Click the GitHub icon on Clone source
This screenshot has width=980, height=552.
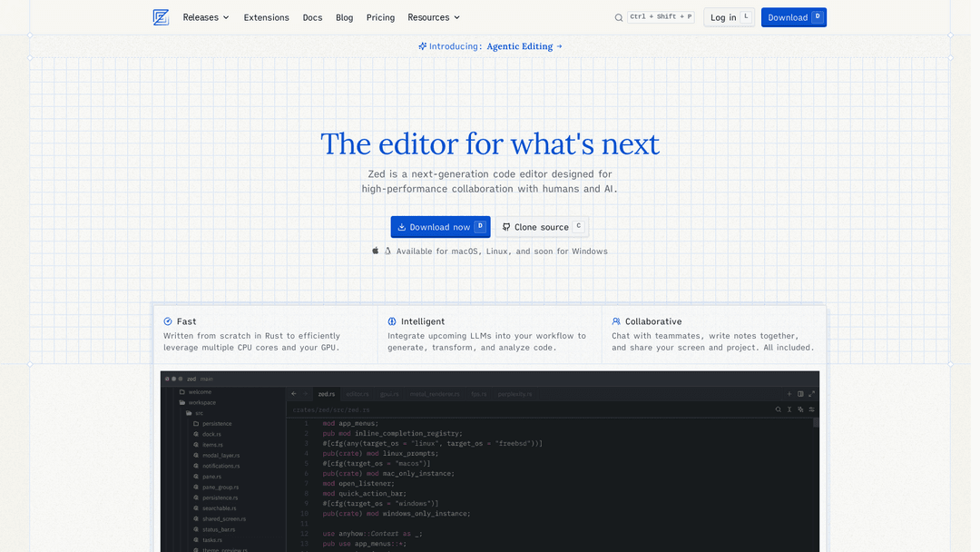tap(506, 227)
